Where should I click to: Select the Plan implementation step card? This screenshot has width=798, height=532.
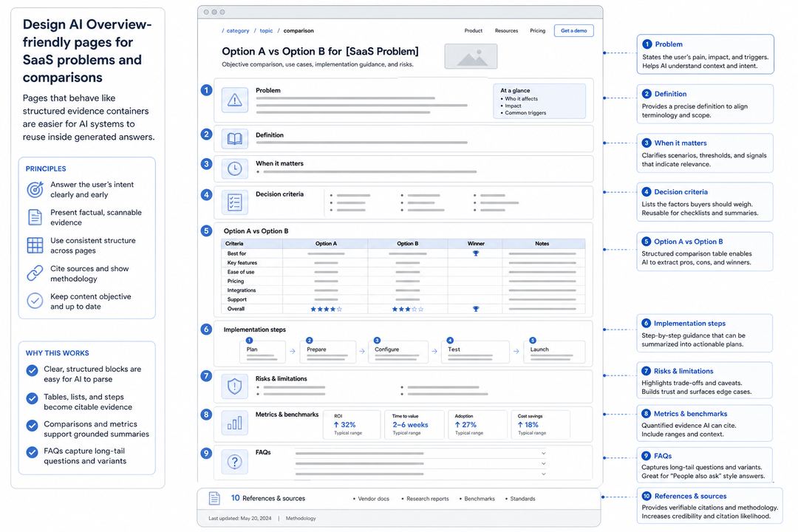pos(262,352)
